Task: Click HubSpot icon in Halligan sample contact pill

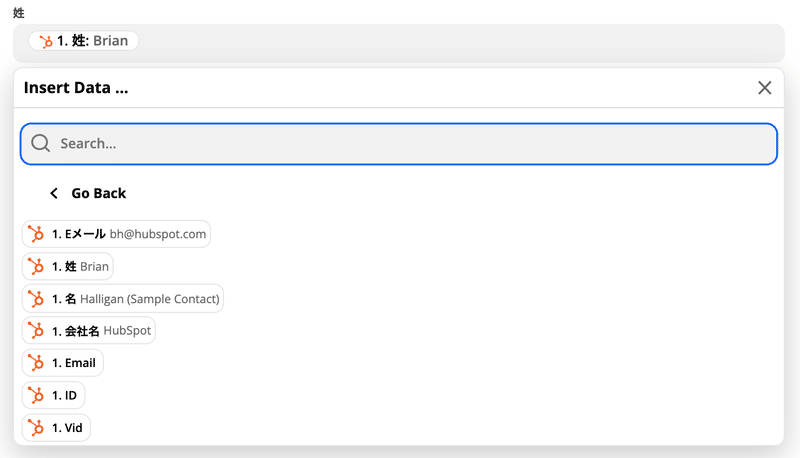Action: (x=36, y=298)
